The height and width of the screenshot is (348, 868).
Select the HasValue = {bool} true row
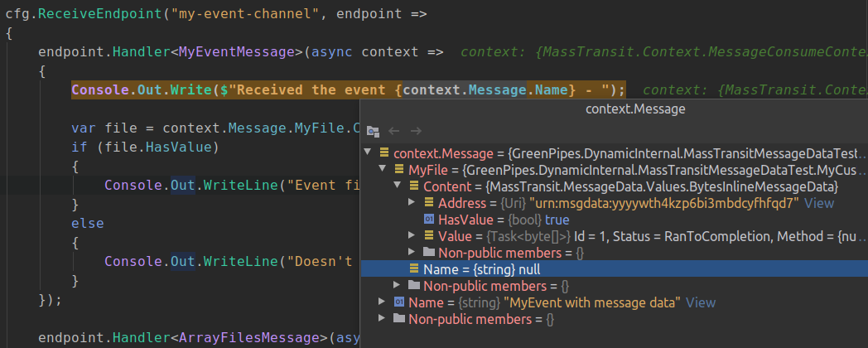pyautogui.click(x=615, y=220)
